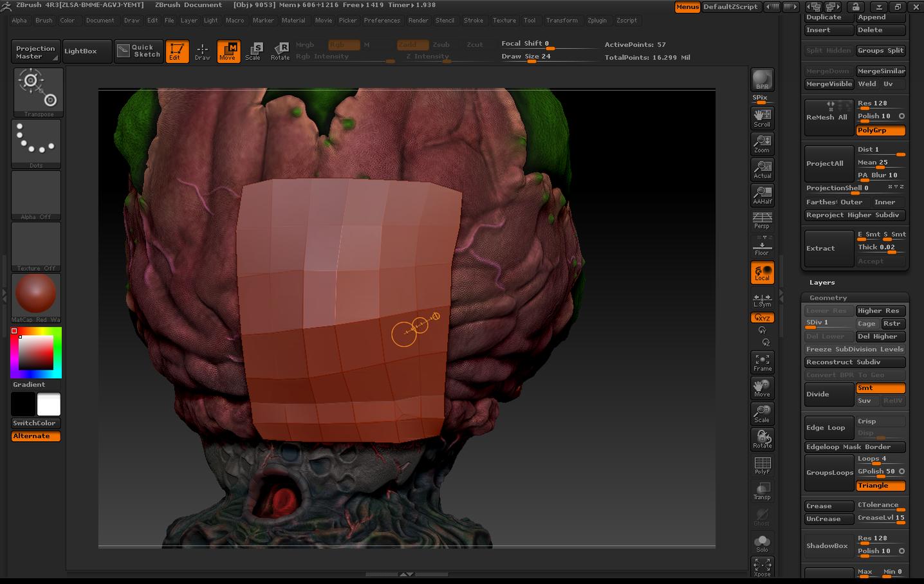Open the Alpha Off picker
Image resolution: width=924 pixels, height=584 pixels.
(37, 195)
